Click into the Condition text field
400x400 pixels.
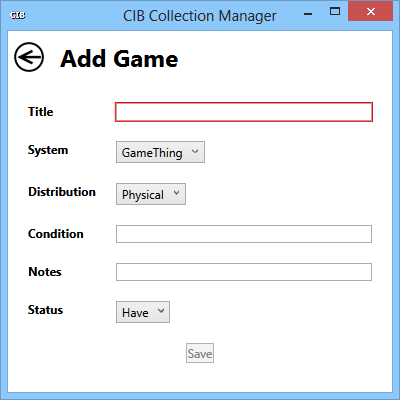(x=244, y=234)
